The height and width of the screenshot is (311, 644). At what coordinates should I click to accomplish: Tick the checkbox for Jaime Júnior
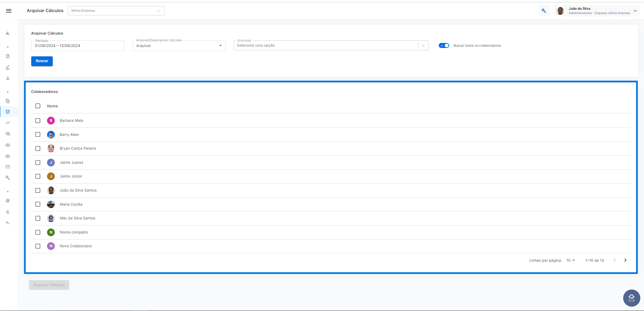coord(38,176)
